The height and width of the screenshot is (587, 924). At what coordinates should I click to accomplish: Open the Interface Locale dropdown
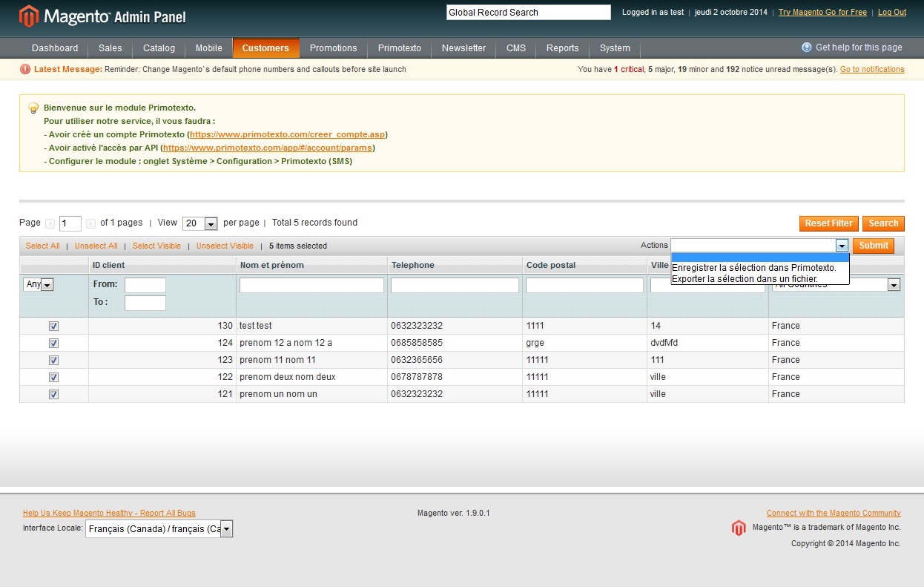pyautogui.click(x=159, y=528)
